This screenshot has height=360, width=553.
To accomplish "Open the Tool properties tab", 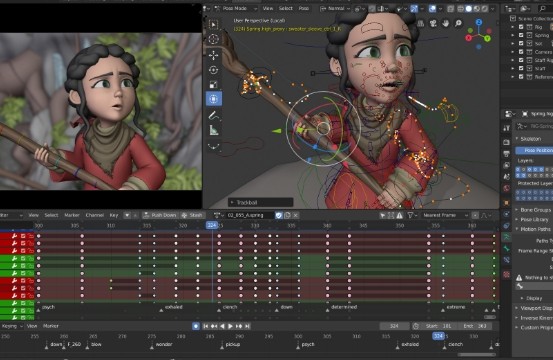I will (x=506, y=128).
